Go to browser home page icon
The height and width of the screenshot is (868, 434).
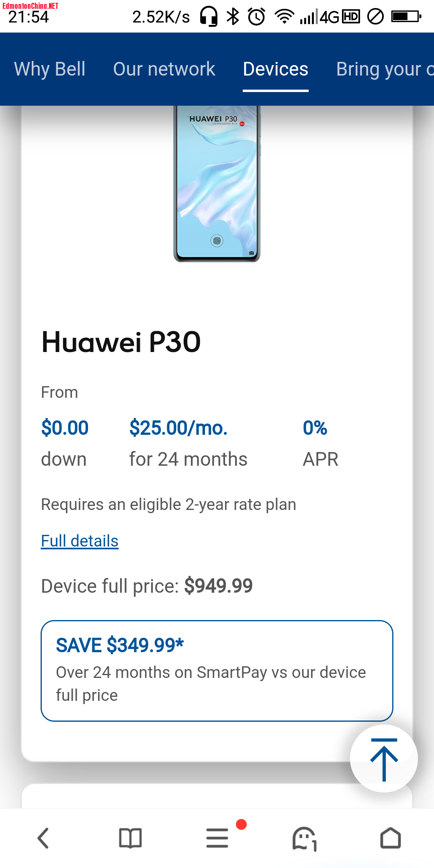(x=390, y=838)
